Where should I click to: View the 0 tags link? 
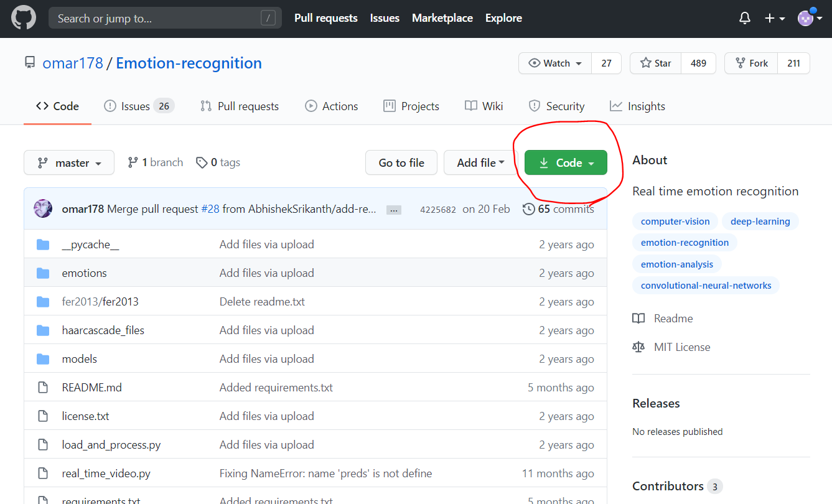(x=218, y=162)
